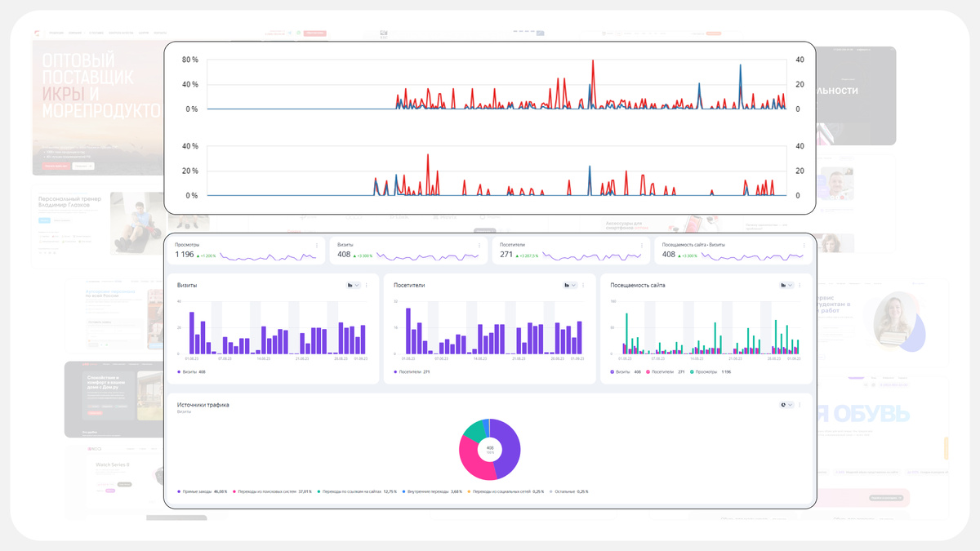Click Посещаемость сайта chart title

coord(637,286)
